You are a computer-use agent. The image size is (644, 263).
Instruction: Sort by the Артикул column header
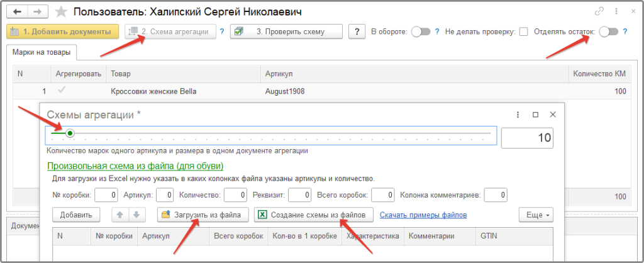(x=414, y=74)
